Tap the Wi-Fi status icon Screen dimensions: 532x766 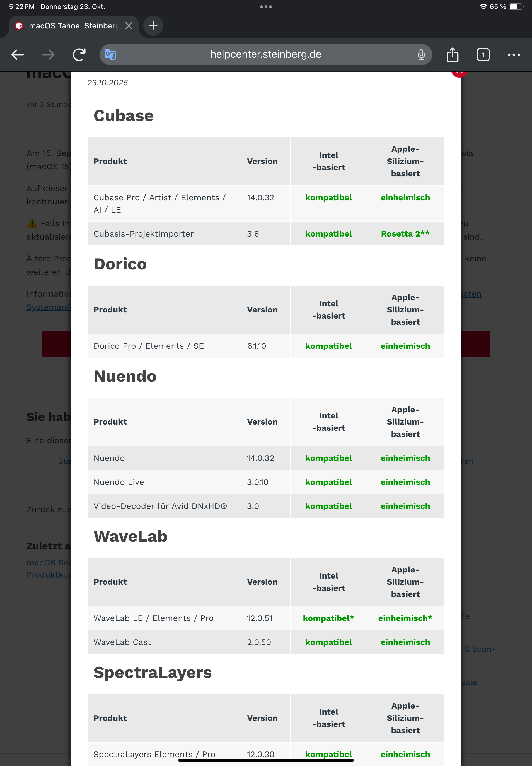click(x=483, y=7)
